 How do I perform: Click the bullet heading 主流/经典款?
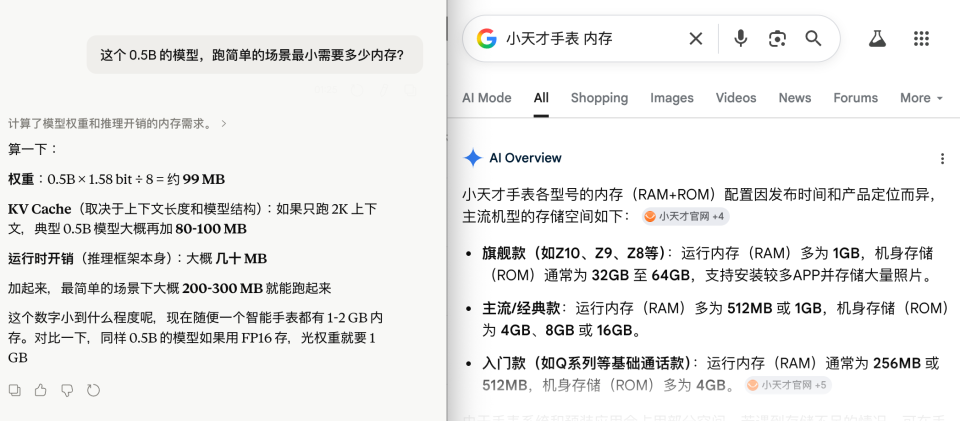[x=520, y=308]
